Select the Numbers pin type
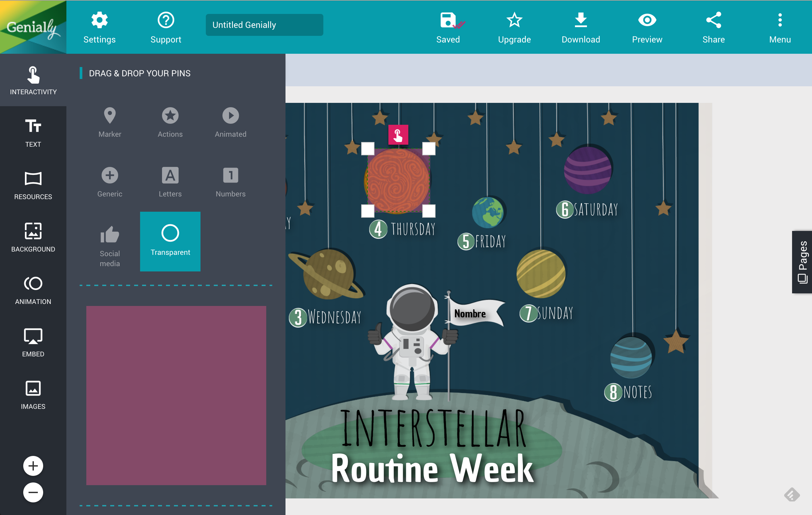This screenshot has height=515, width=812. pos(230,181)
